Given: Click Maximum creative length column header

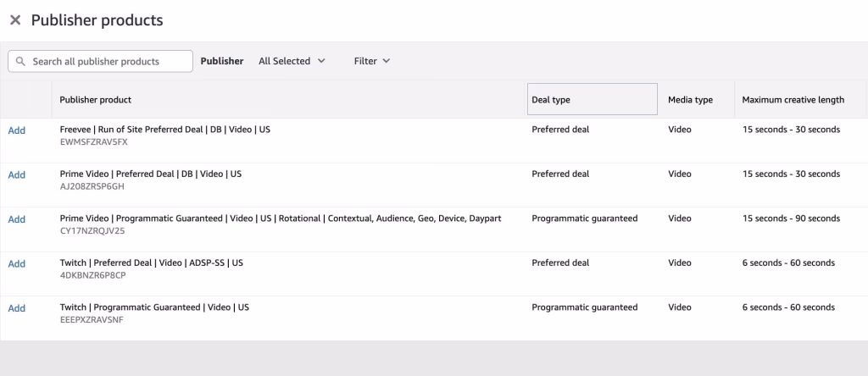Looking at the screenshot, I should [793, 100].
